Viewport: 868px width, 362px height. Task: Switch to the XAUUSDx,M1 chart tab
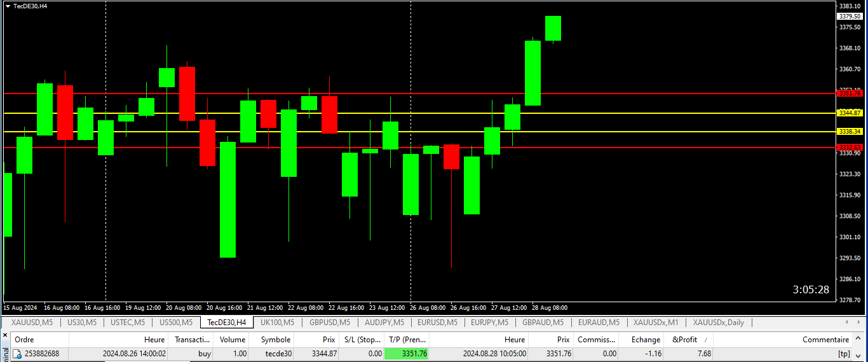pos(656,323)
